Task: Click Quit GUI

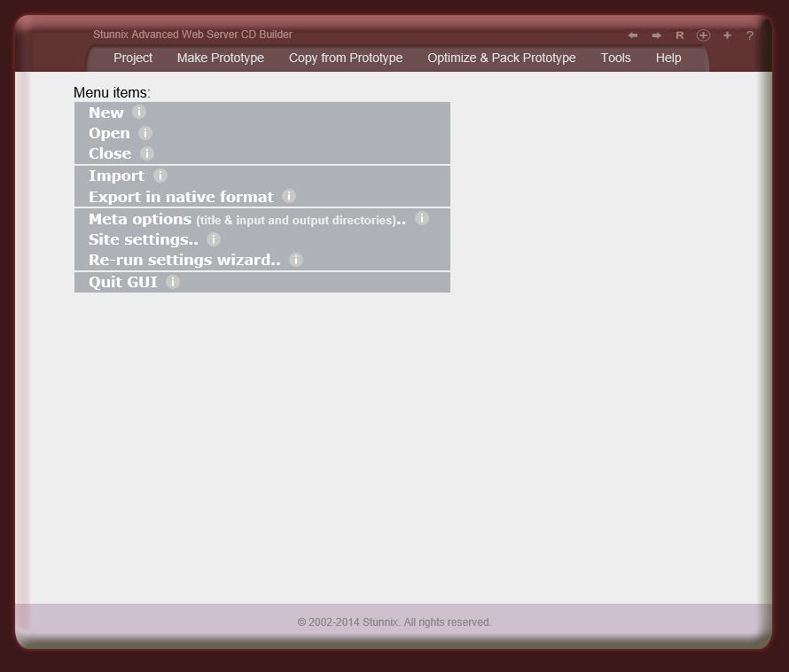Action: [x=123, y=282]
